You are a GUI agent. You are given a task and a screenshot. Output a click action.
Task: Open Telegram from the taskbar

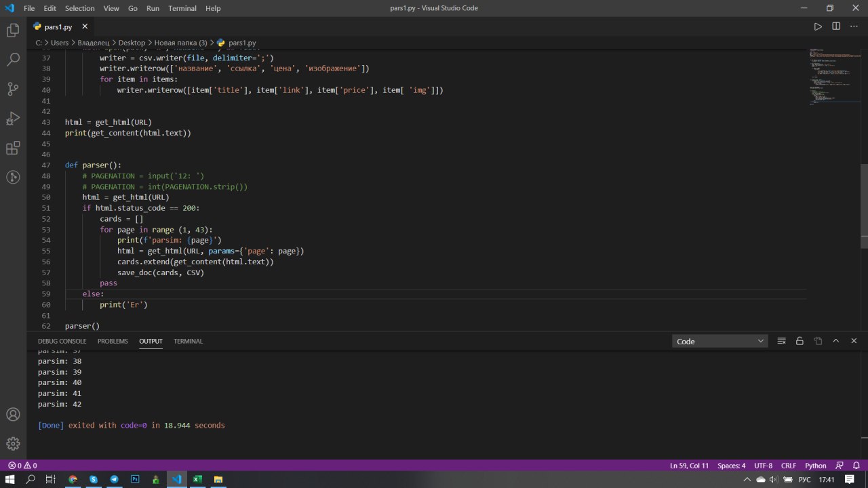114,479
